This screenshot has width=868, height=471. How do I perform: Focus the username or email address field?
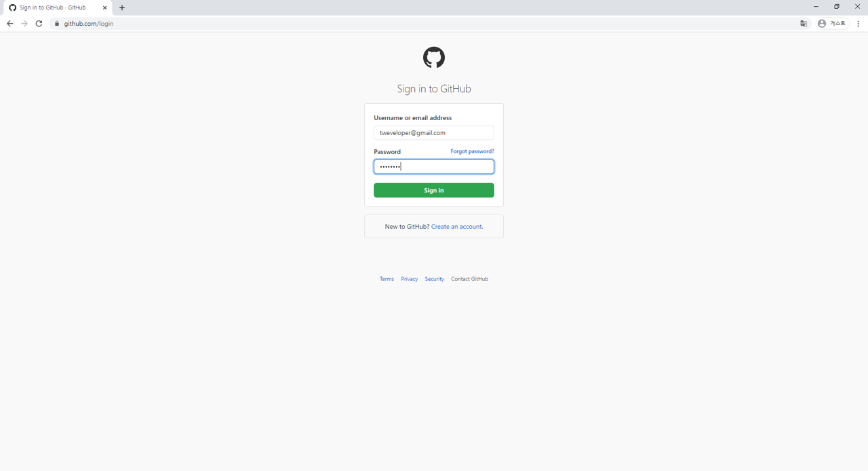pos(434,133)
